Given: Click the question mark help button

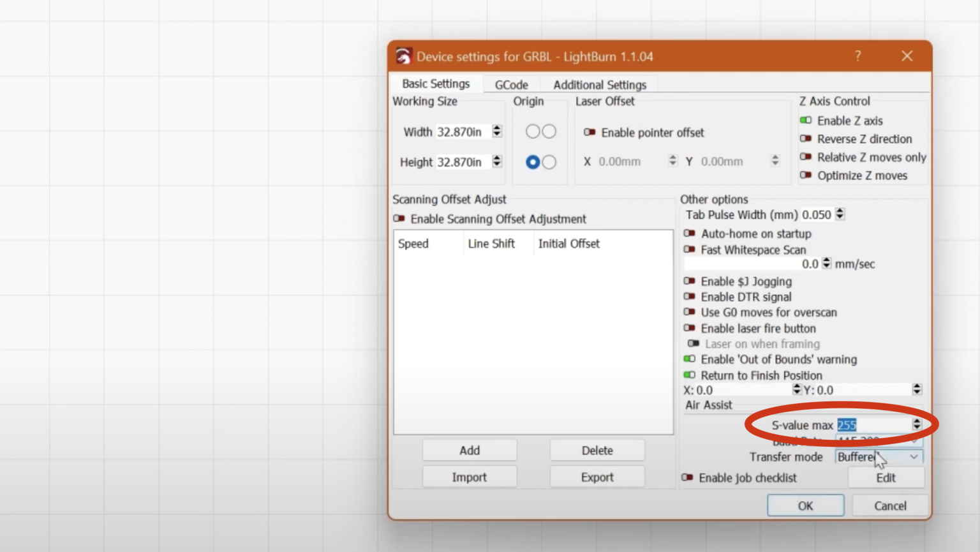Looking at the screenshot, I should click(x=857, y=56).
